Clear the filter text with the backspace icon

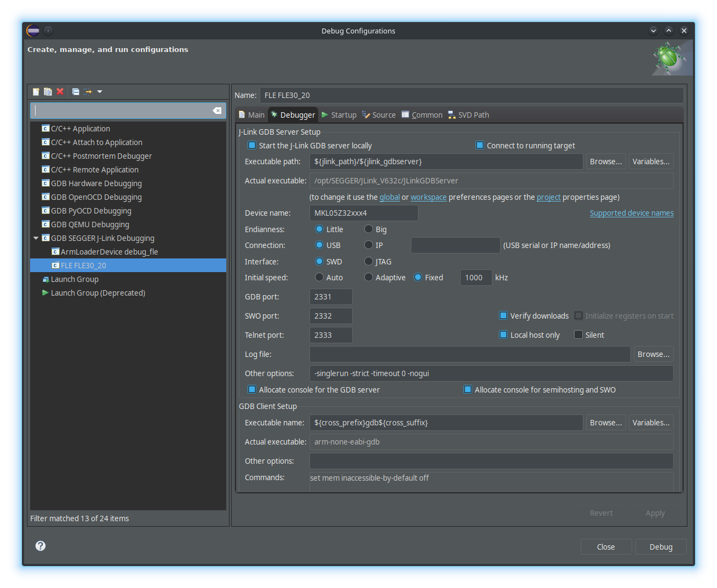click(x=217, y=111)
